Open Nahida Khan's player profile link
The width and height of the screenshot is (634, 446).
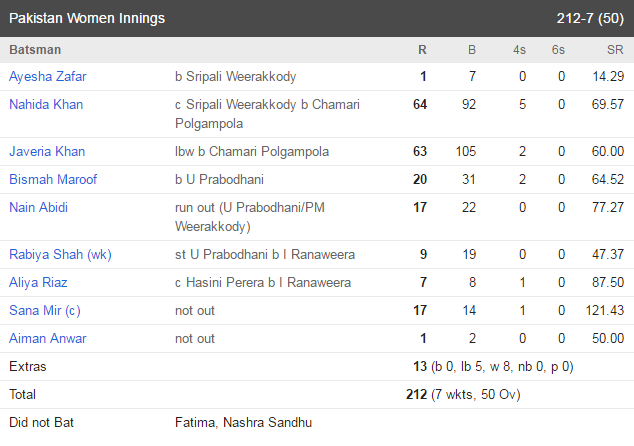46,104
